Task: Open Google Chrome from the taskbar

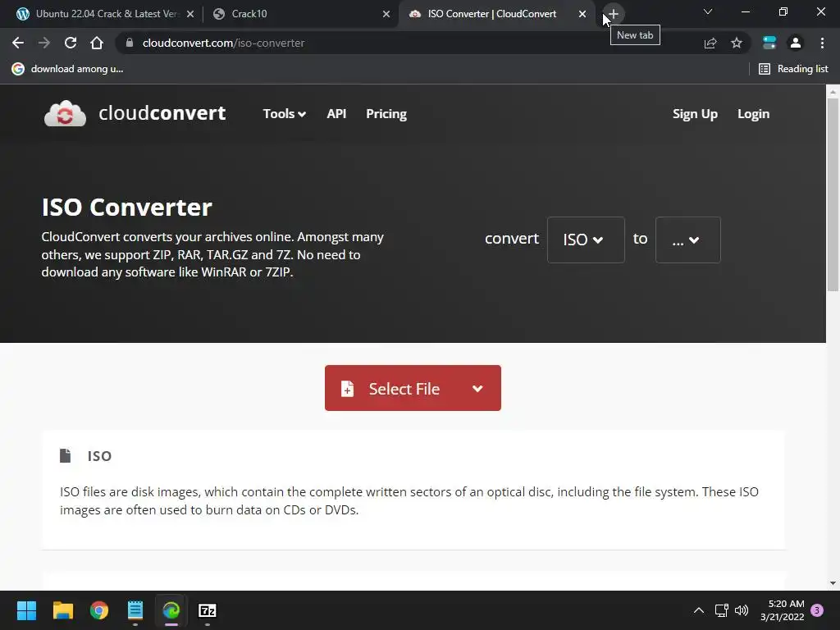Action: point(99,610)
